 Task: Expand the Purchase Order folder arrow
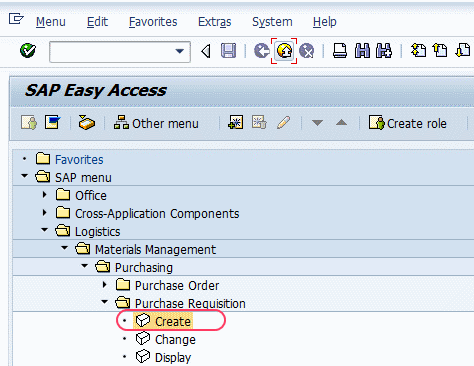click(105, 285)
